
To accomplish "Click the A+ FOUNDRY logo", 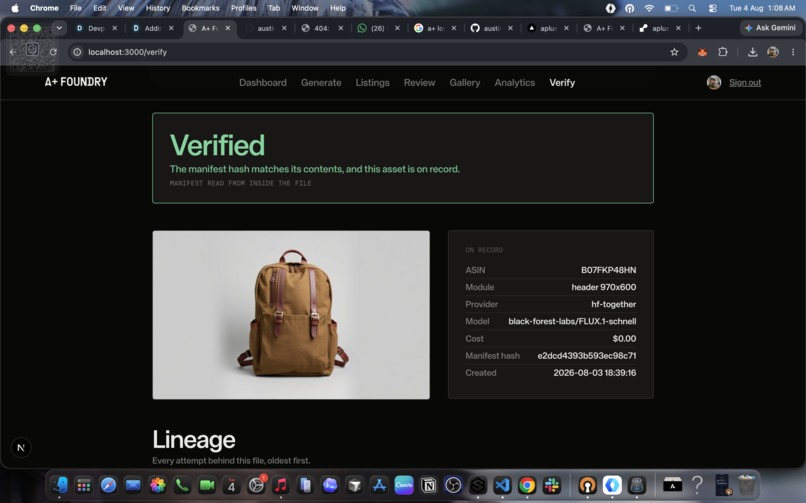I will point(76,82).
